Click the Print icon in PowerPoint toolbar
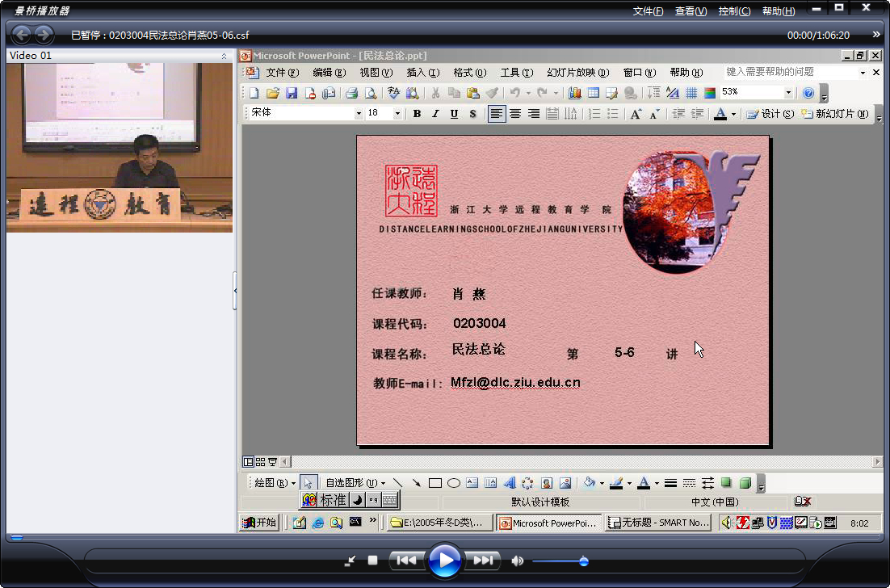Image resolution: width=890 pixels, height=588 pixels. point(352,93)
